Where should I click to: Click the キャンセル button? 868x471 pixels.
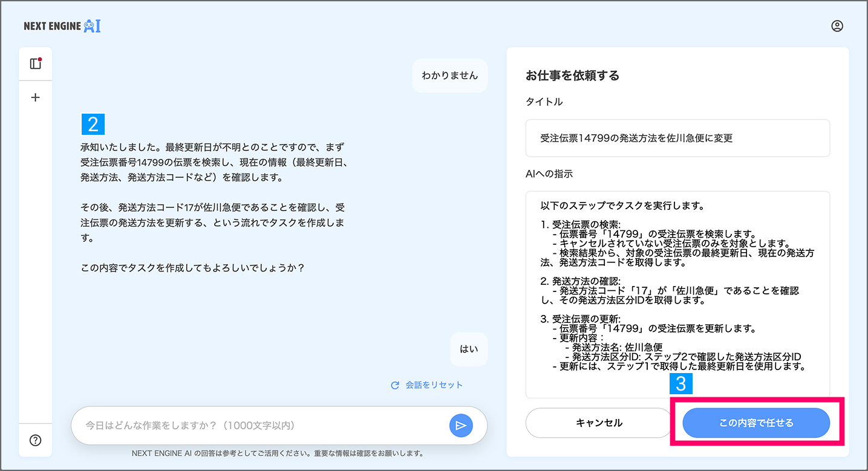click(599, 423)
